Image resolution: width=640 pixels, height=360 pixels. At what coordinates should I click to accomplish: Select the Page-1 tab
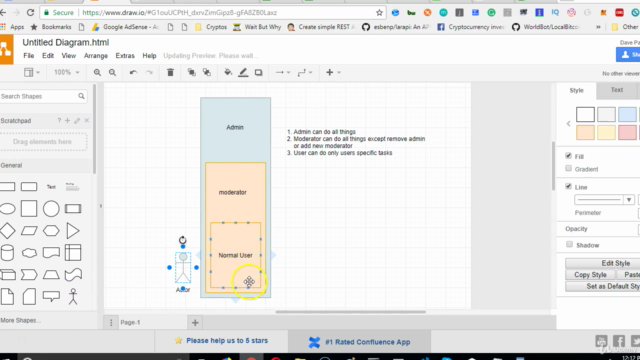[x=130, y=322]
